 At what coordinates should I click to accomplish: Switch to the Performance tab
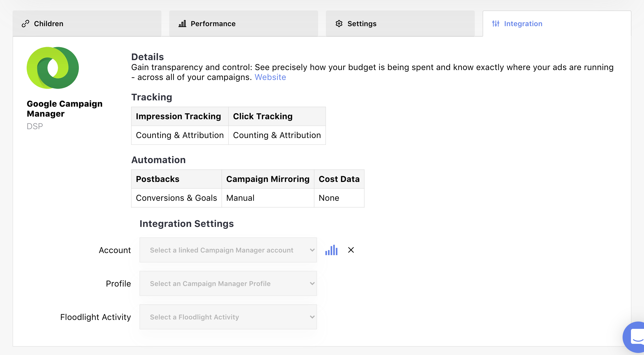coord(243,24)
